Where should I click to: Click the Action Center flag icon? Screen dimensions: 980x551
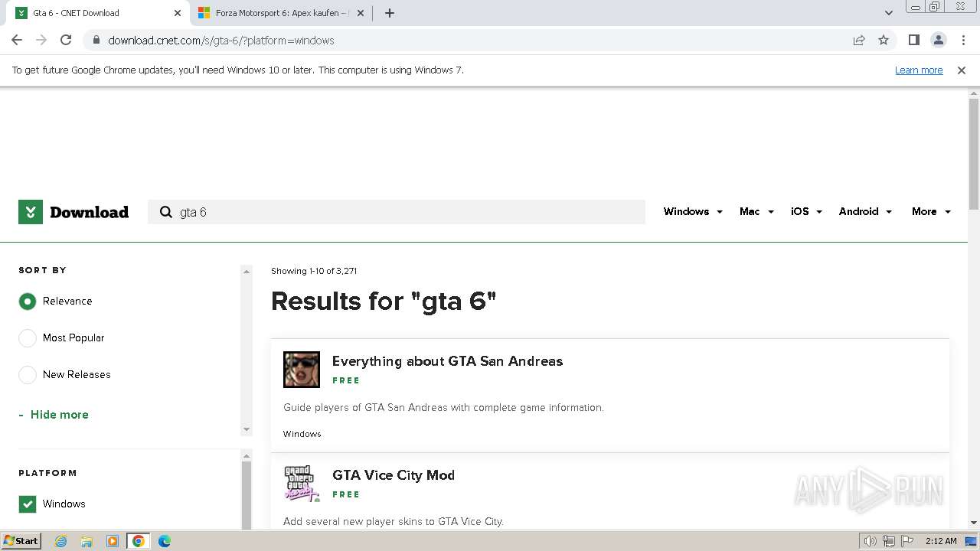(907, 541)
